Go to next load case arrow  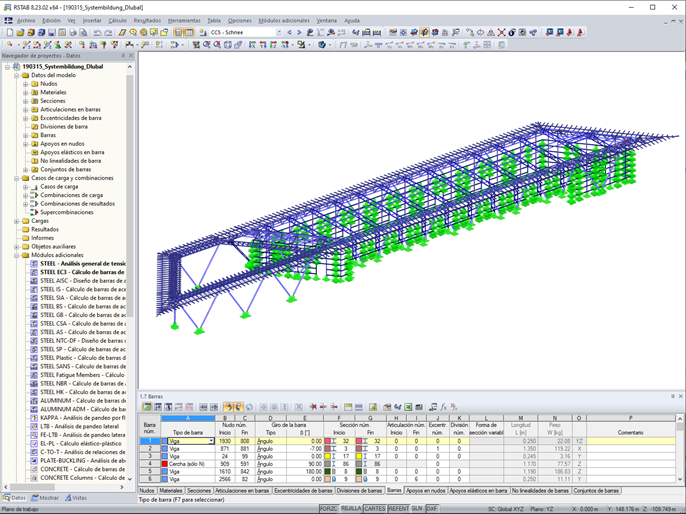pos(299,32)
